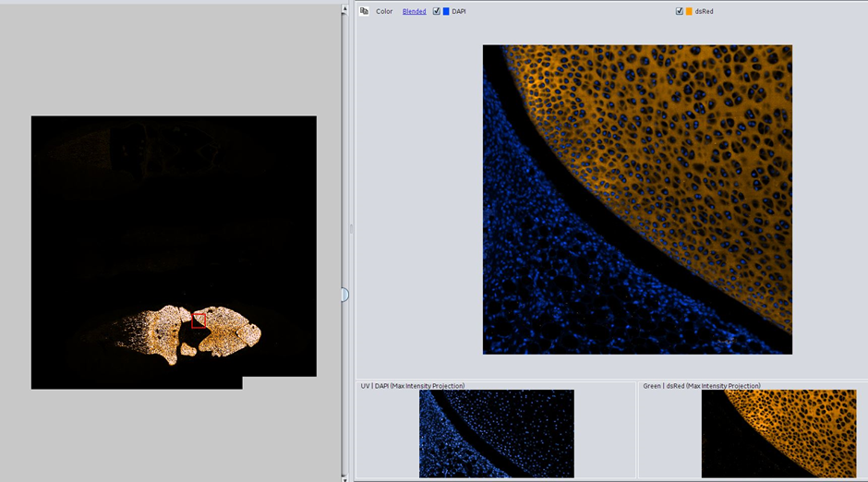Click the DAPI channel name label
Image resolution: width=868 pixels, height=482 pixels.
click(459, 12)
